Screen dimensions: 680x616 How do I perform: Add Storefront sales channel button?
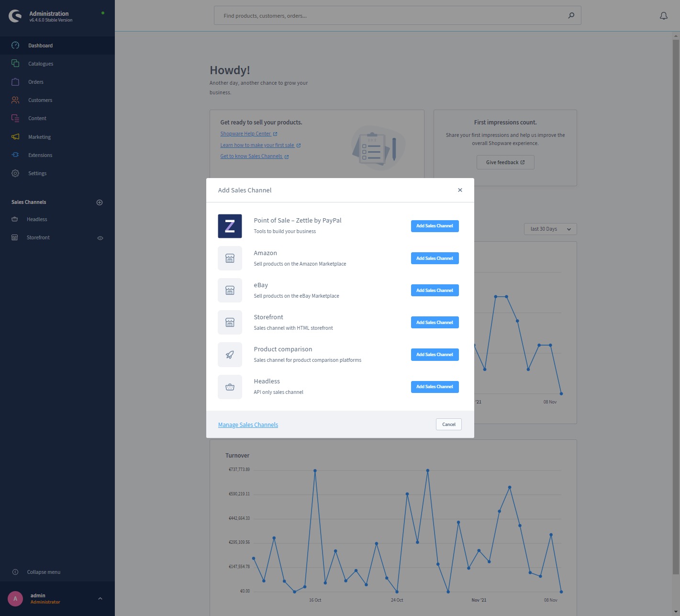435,323
